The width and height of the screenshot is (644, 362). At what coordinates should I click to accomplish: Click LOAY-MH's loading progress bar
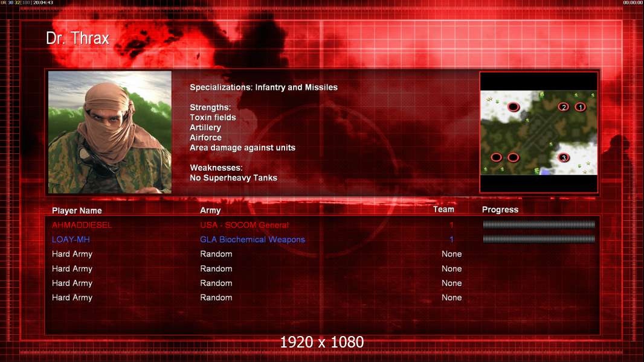(x=539, y=239)
